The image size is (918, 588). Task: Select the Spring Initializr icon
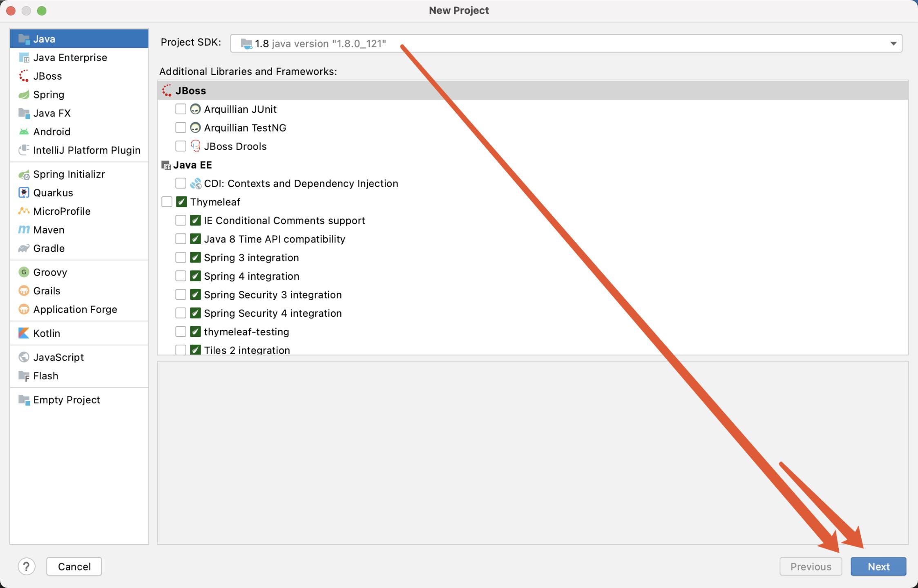coord(24,174)
